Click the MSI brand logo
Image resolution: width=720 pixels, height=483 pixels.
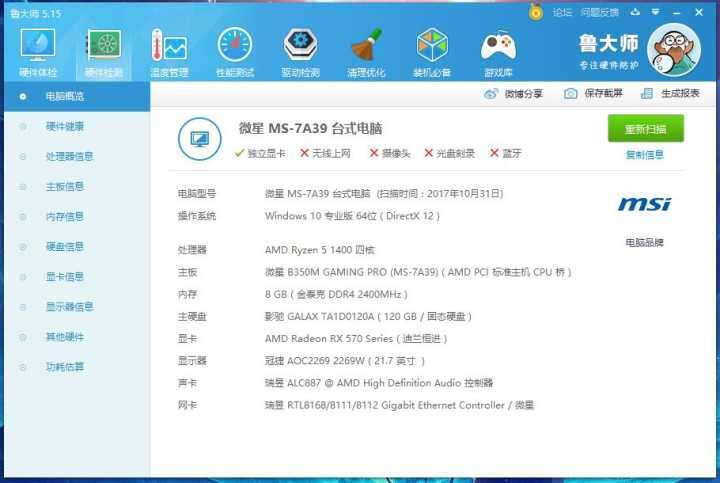[x=644, y=204]
